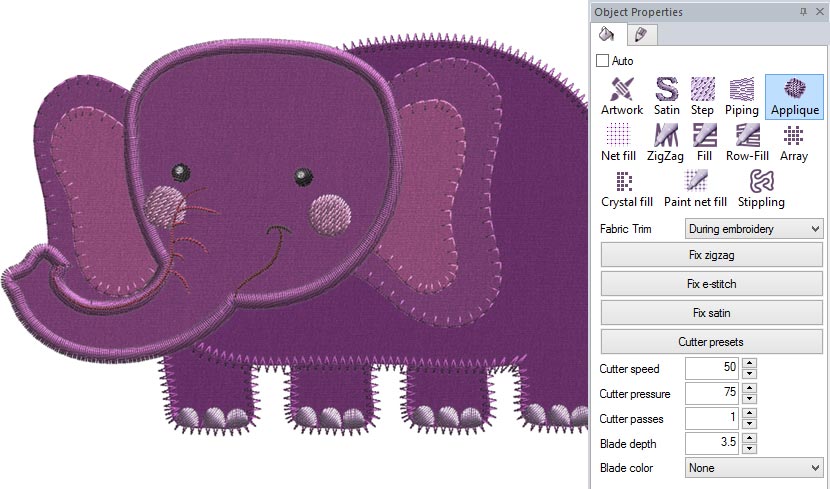The image size is (830, 489).
Task: Select the Fill stitch type
Action: tap(704, 142)
